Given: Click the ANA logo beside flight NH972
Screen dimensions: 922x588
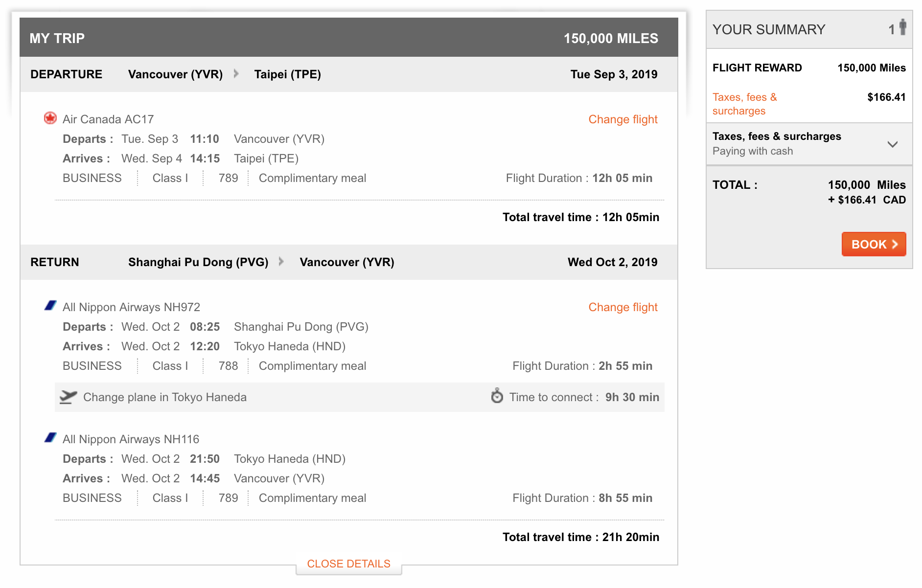Looking at the screenshot, I should 50,306.
